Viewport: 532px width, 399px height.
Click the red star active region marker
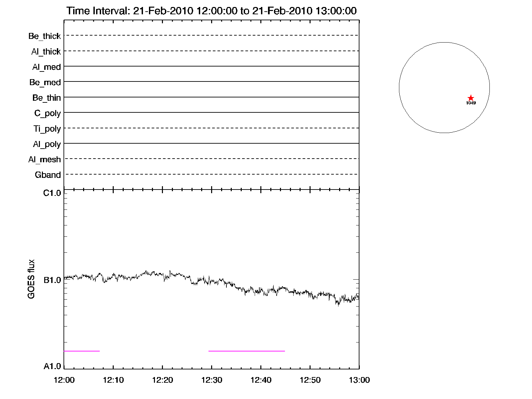[x=470, y=98]
